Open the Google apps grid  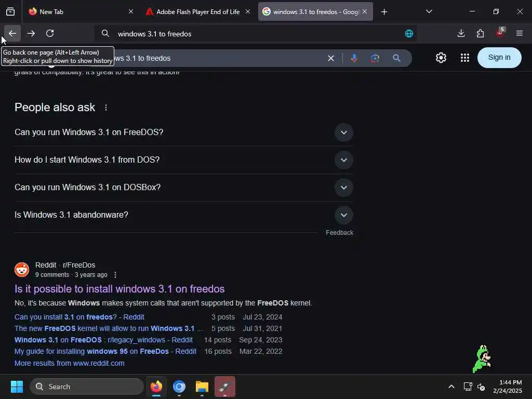click(x=465, y=58)
